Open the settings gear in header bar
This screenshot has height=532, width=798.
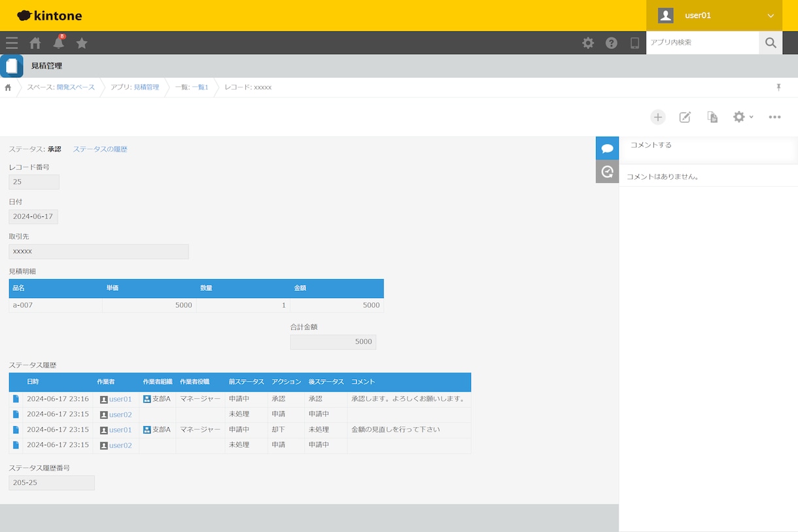tap(588, 43)
